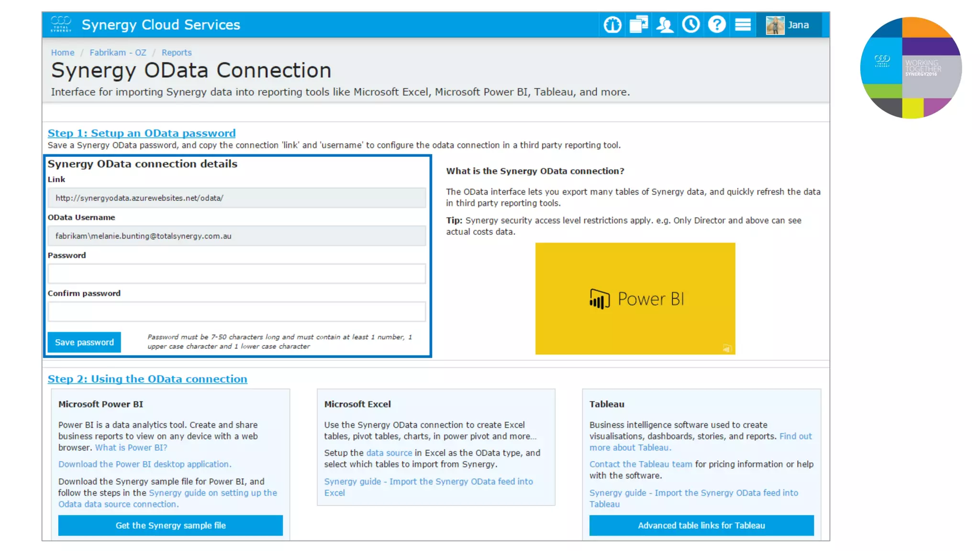This screenshot has height=551, width=980.
Task: Open the dashboard gauge icon
Action: [x=612, y=25]
